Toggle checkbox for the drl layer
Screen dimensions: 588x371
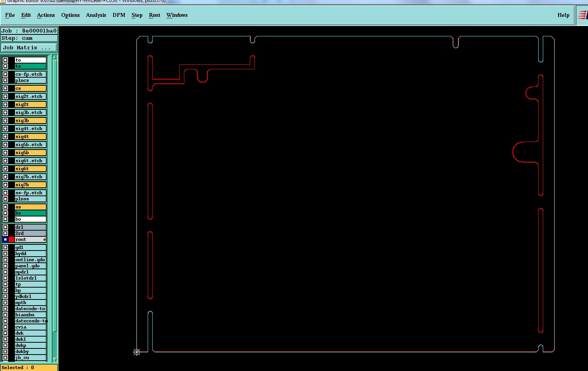(x=5, y=227)
